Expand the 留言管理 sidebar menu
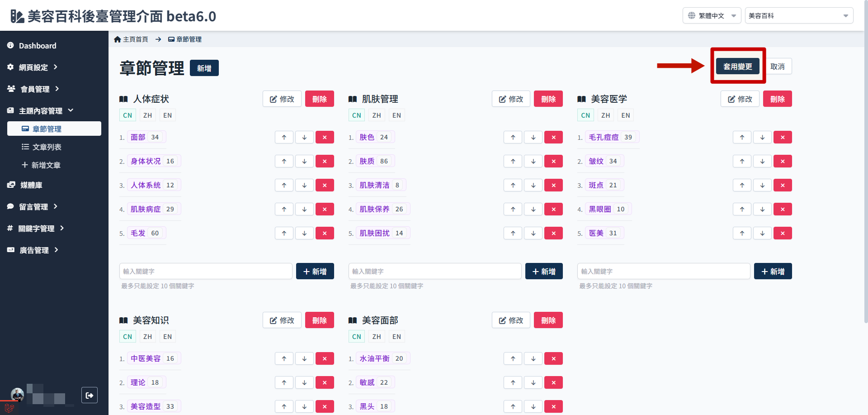 (x=33, y=206)
